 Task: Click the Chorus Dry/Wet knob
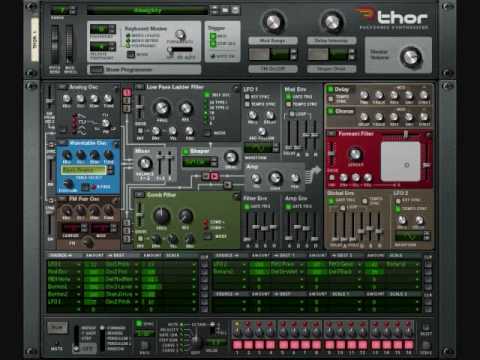coord(424,117)
